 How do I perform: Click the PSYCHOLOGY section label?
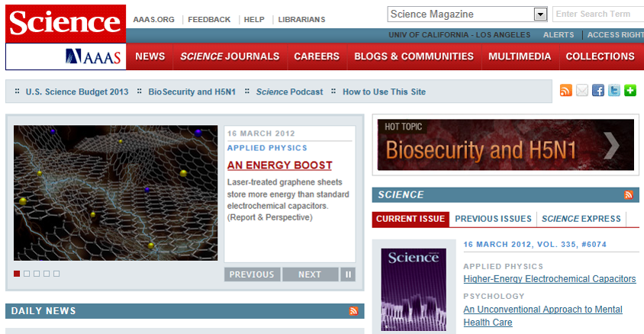pyautogui.click(x=494, y=296)
